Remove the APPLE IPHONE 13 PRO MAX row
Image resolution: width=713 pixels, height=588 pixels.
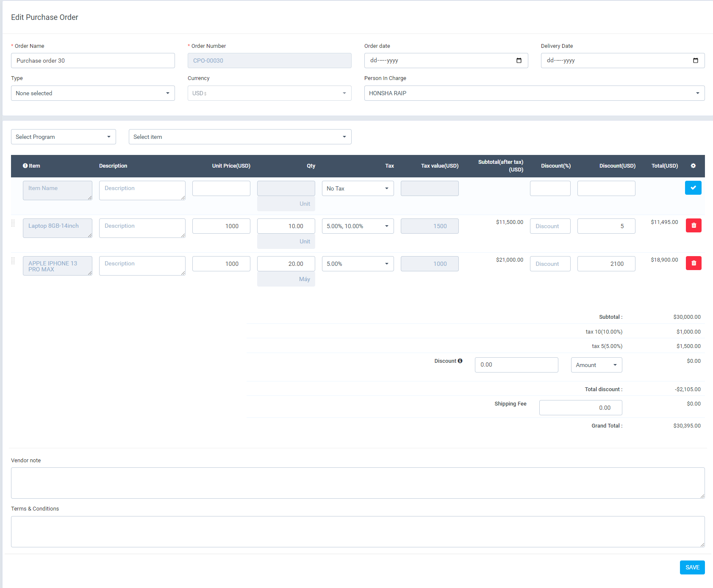[x=694, y=263]
